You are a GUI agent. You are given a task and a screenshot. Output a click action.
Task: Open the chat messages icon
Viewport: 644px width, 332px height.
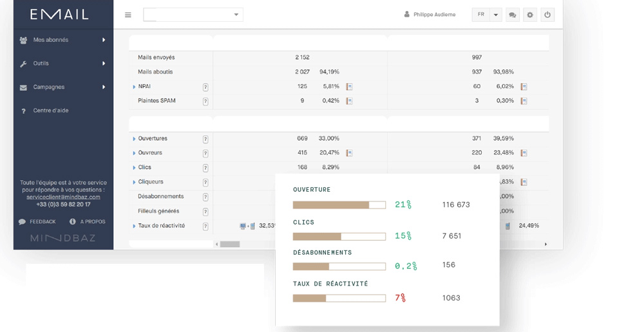[x=513, y=15]
